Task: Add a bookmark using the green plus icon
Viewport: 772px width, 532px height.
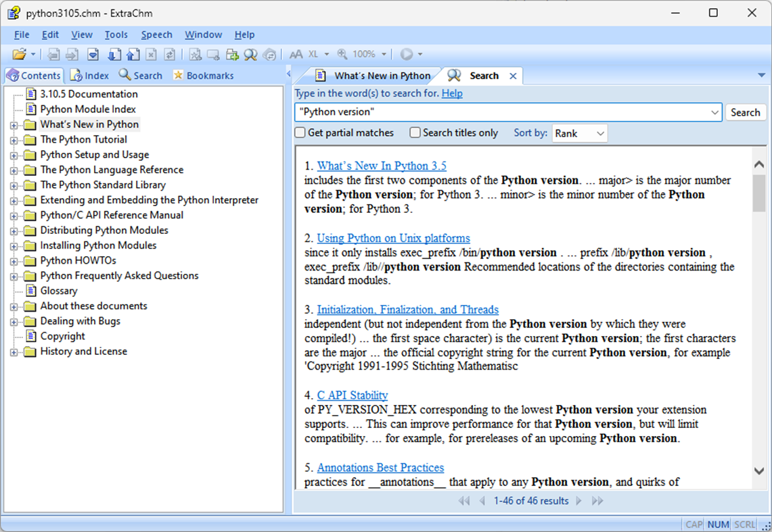Action: coord(231,53)
